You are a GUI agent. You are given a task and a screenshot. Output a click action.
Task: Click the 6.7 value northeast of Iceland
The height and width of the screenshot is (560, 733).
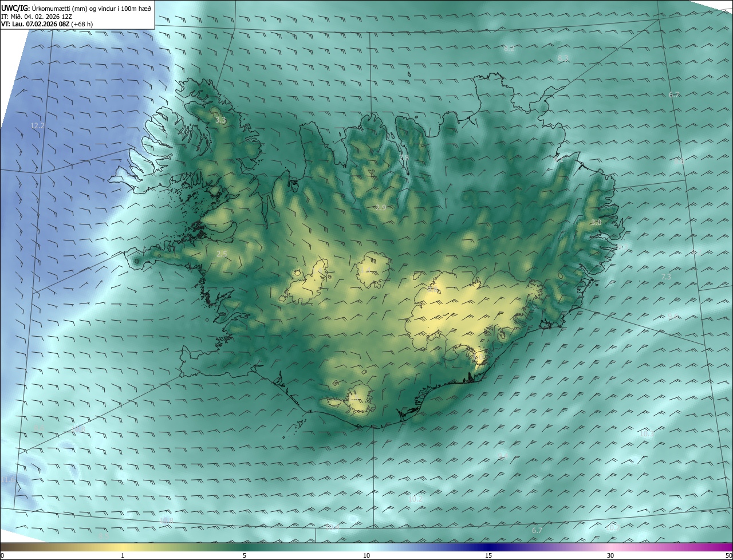pyautogui.click(x=674, y=95)
